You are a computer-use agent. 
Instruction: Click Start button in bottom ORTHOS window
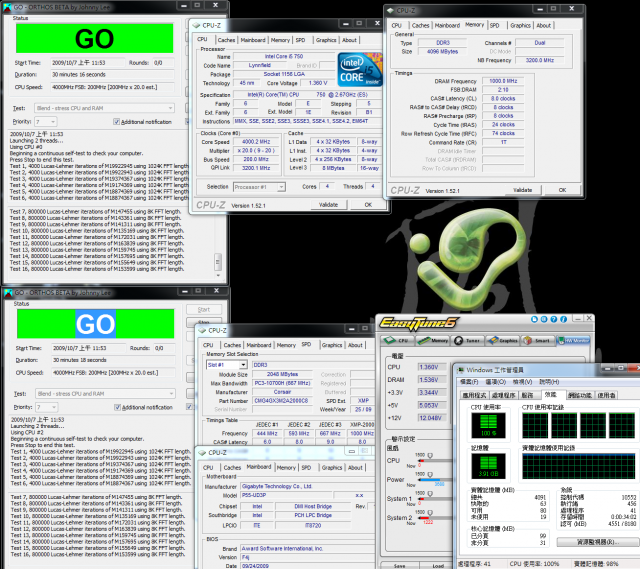pyautogui.click(x=204, y=309)
